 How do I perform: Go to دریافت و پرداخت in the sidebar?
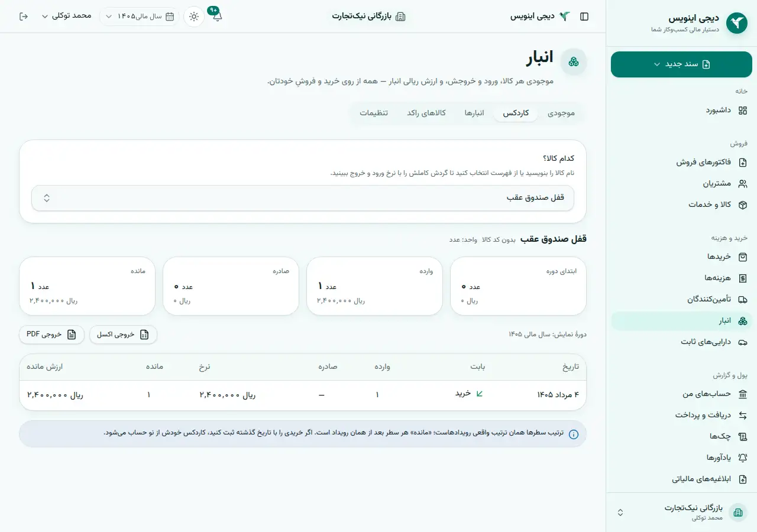(681, 415)
